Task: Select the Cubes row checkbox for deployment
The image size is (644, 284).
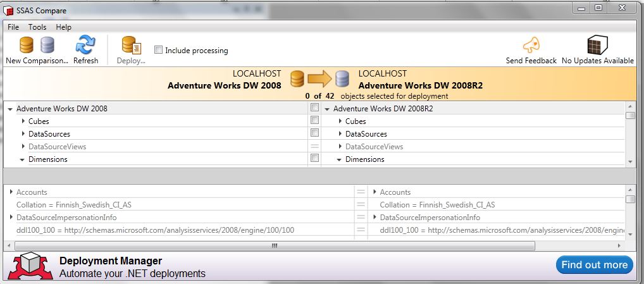Action: [x=314, y=120]
